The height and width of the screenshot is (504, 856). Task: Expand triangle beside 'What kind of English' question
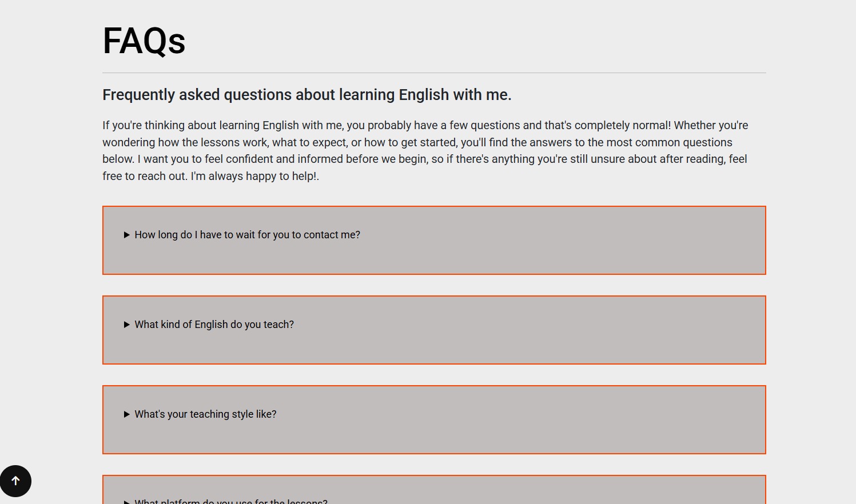127,325
